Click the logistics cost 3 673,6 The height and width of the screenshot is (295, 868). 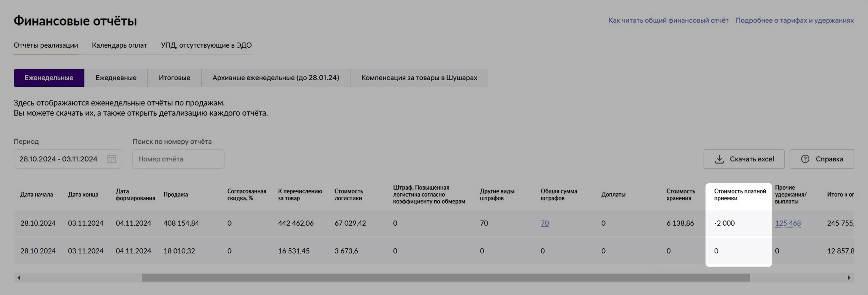click(346, 251)
